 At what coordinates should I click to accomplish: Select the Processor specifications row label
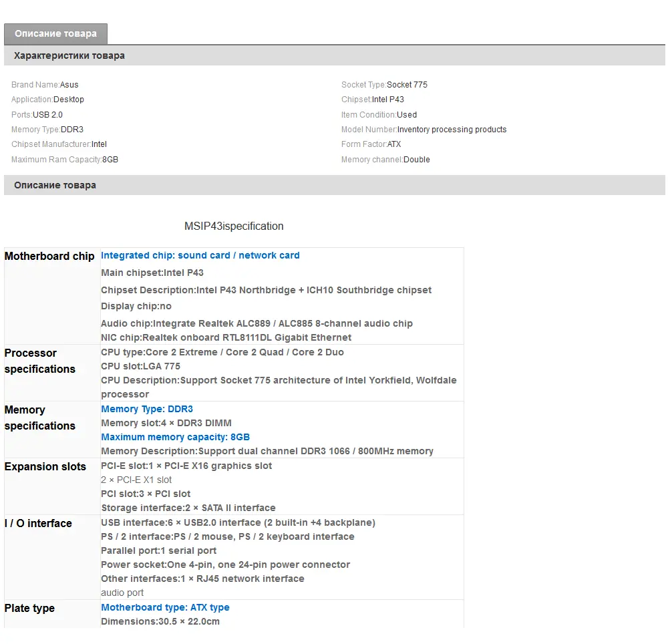[x=40, y=361]
